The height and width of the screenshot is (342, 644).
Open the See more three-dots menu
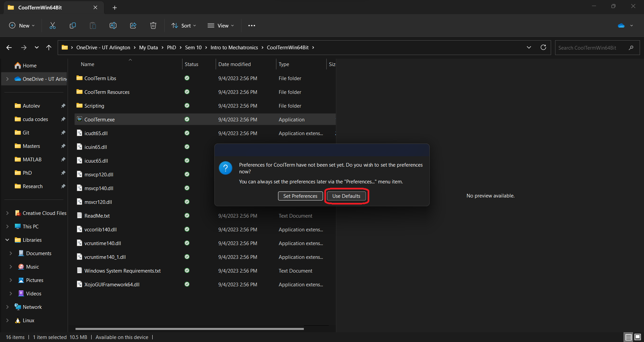[252, 25]
